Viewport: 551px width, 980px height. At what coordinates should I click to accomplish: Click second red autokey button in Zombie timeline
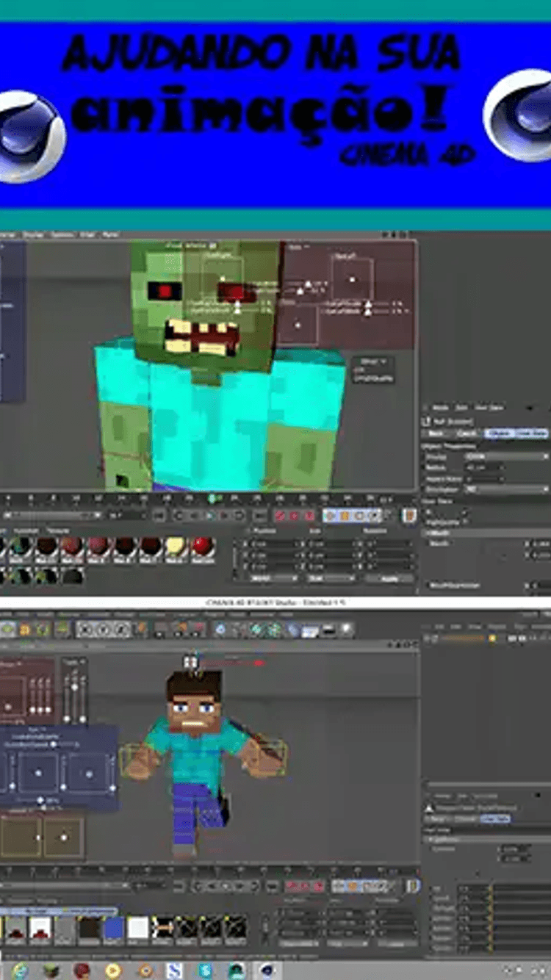click(294, 516)
